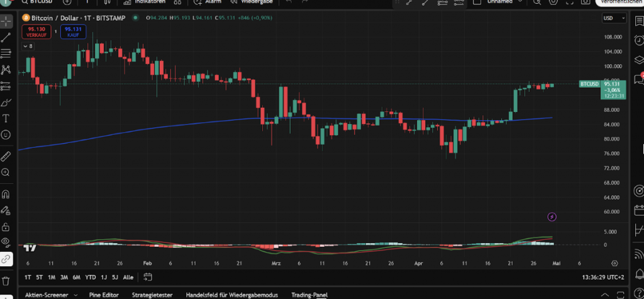Expand the collapsed indicator legend showing 8
The width and height of the screenshot is (644, 299).
click(x=28, y=46)
